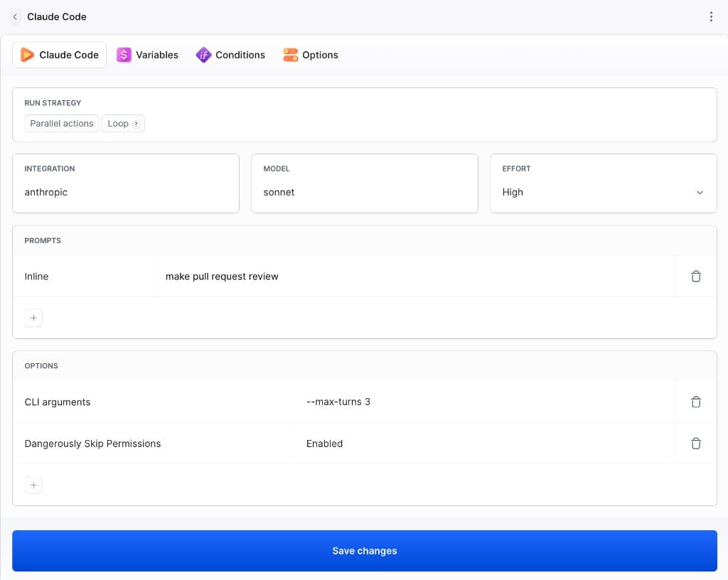Open the Integration field showing anthropic
This screenshot has width=728, height=580.
(126, 184)
